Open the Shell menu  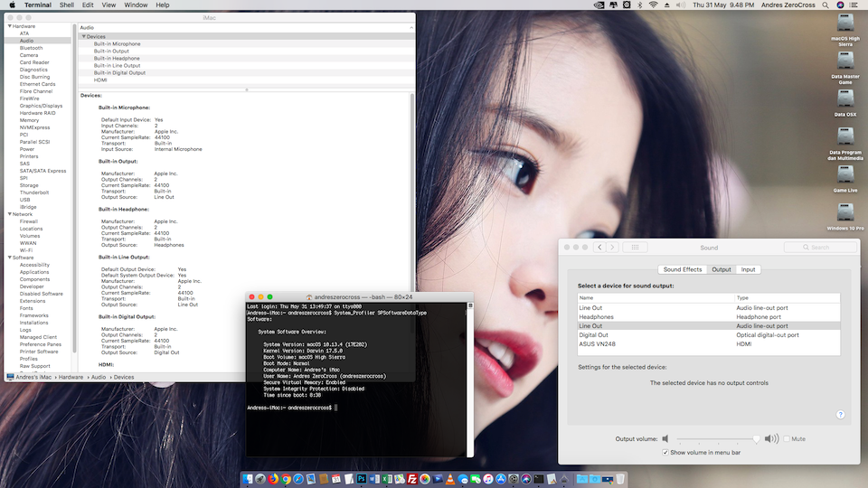point(67,5)
